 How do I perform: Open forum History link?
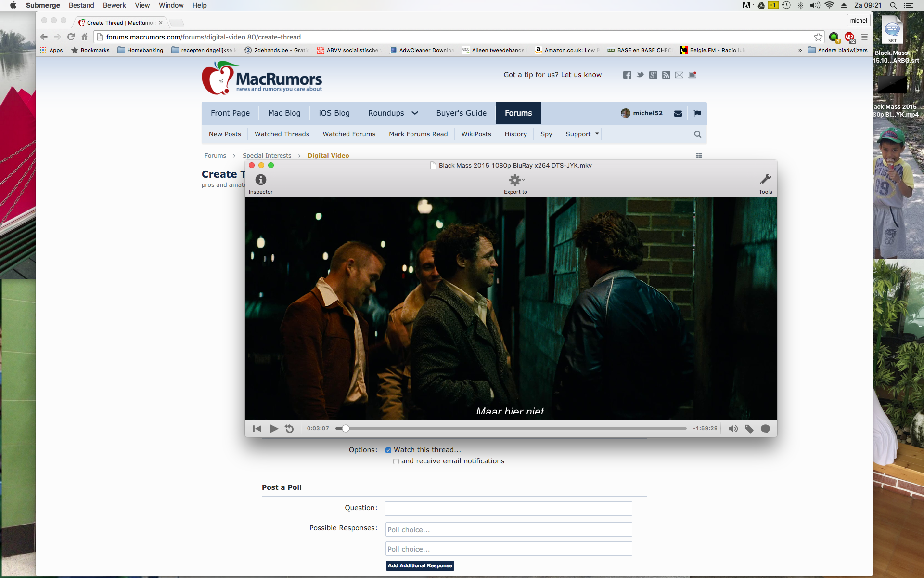point(515,134)
